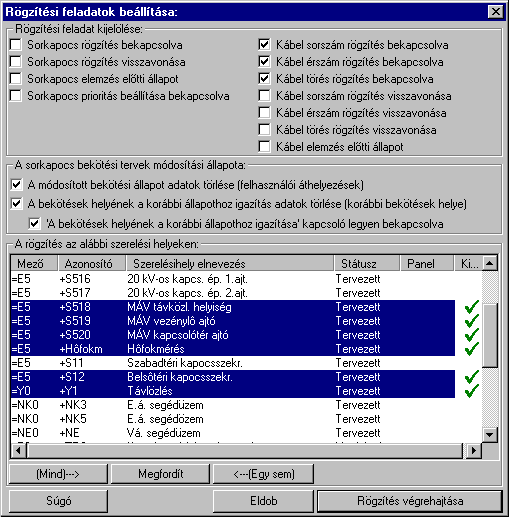The height and width of the screenshot is (517, 509).
Task: Disable Kábel törés rögzítés bekapcsolva
Action: (x=264, y=79)
